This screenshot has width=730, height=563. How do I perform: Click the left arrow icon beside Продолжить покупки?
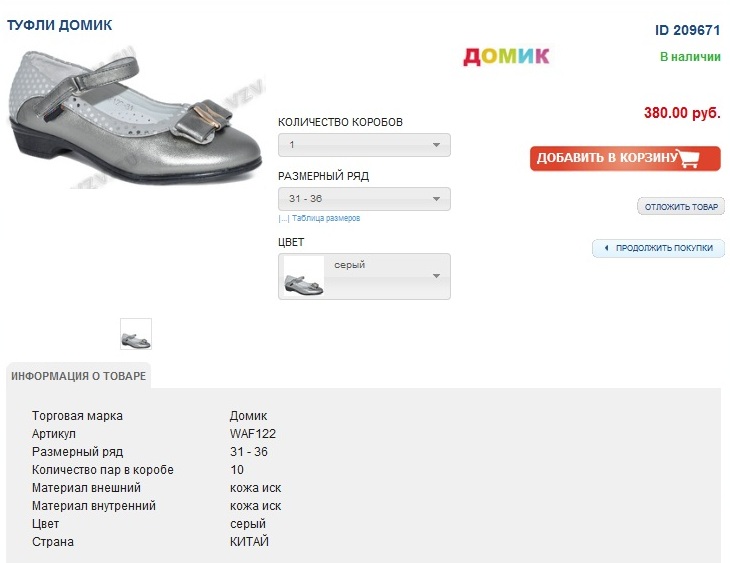(606, 248)
